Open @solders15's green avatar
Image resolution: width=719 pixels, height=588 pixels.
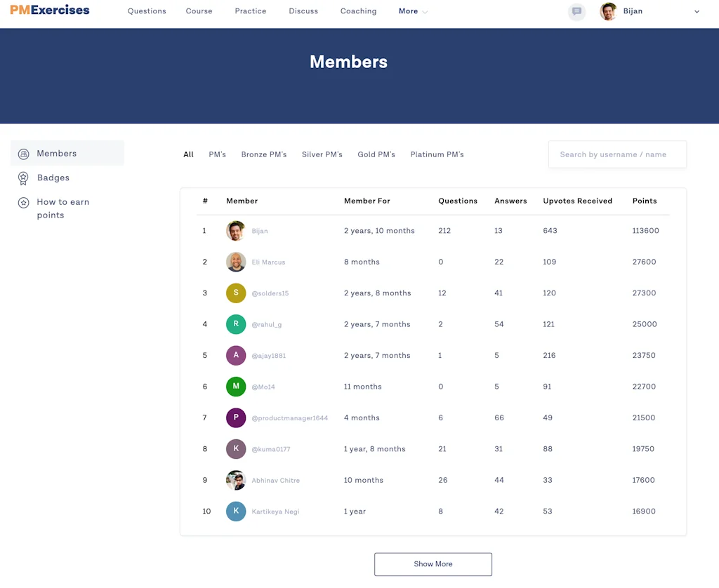pyautogui.click(x=235, y=293)
